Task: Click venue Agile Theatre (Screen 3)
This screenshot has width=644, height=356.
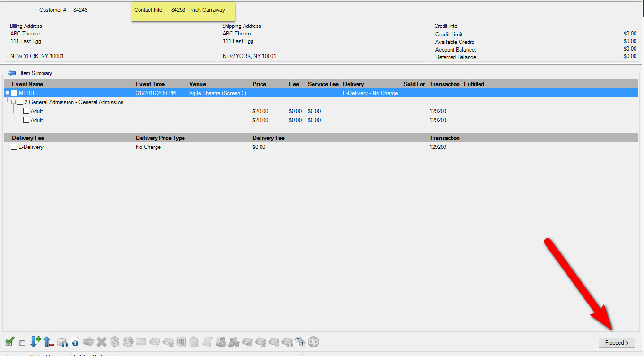Action: [218, 93]
